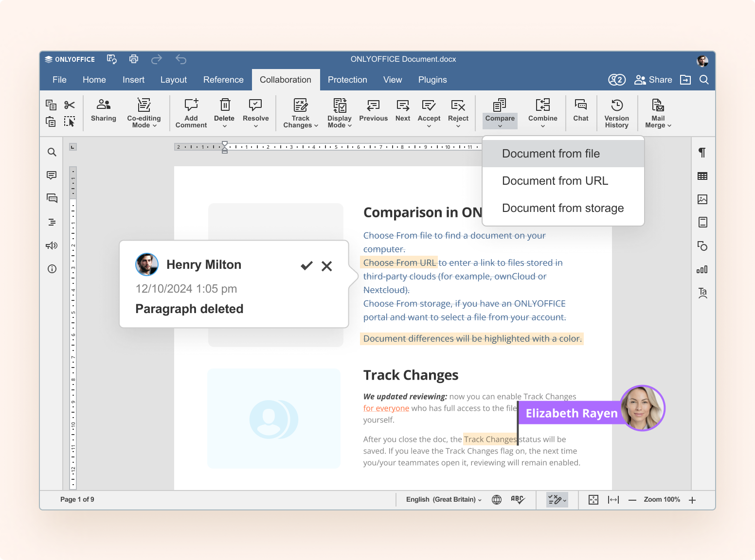Open table settings in right sidebar

tap(702, 176)
